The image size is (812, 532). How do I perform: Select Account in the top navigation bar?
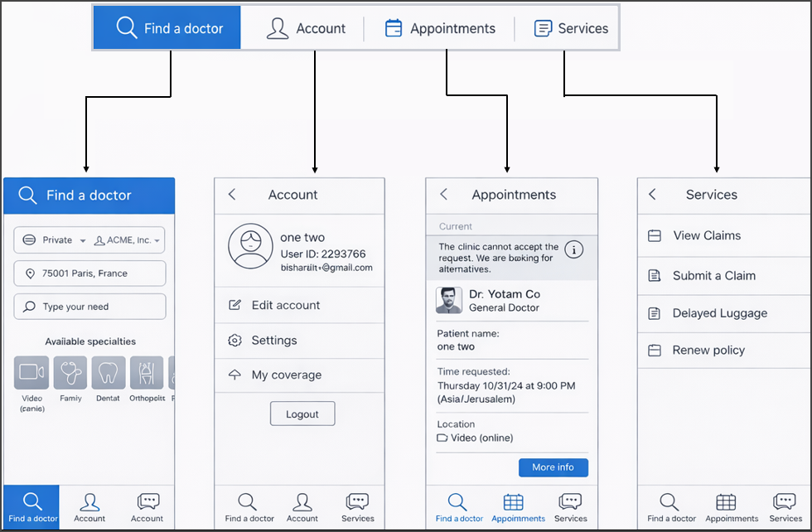[x=306, y=28]
